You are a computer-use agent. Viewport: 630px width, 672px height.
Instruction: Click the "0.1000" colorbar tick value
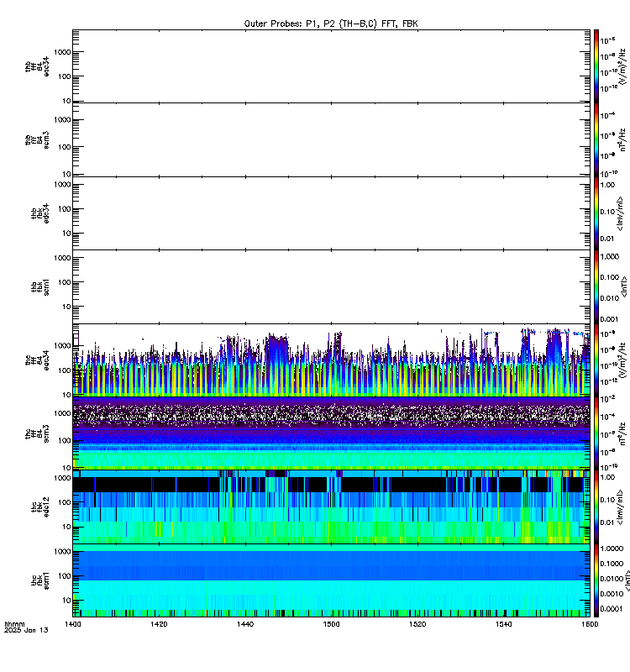612,564
